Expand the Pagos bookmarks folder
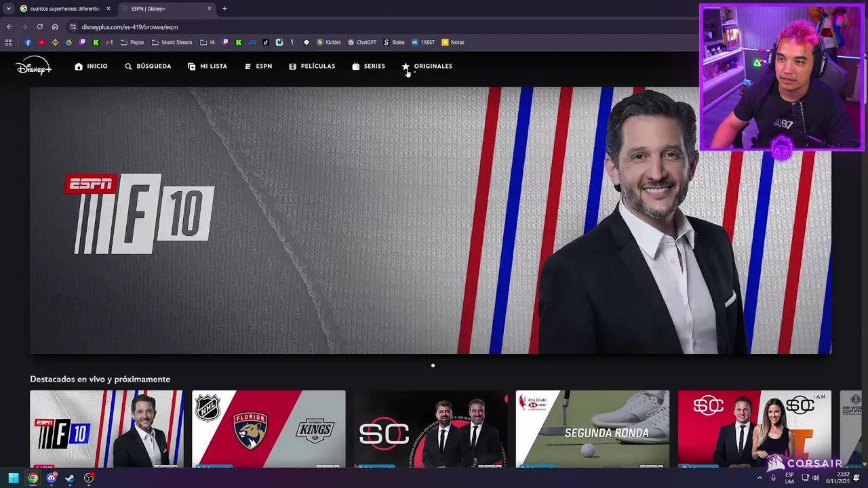868x488 pixels. 132,42
